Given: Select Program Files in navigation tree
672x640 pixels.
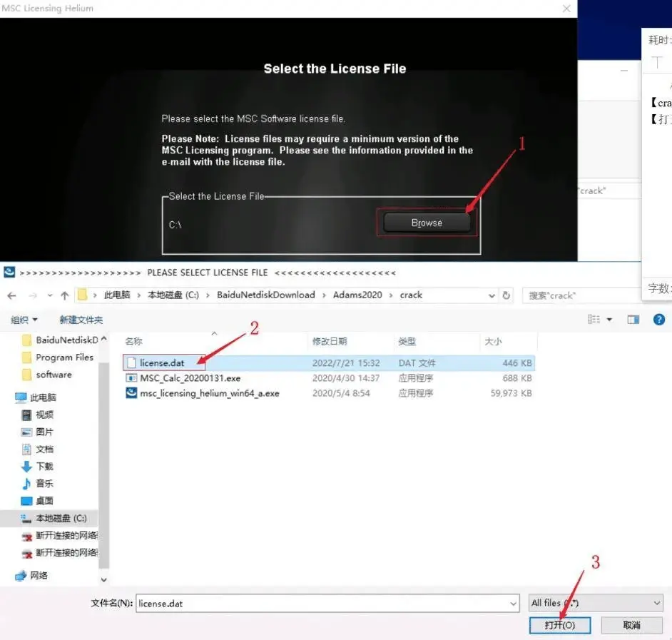Looking at the screenshot, I should pos(58,357).
